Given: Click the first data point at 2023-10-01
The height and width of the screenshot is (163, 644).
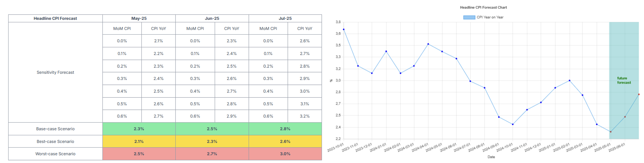Looking at the screenshot, I should [344, 29].
